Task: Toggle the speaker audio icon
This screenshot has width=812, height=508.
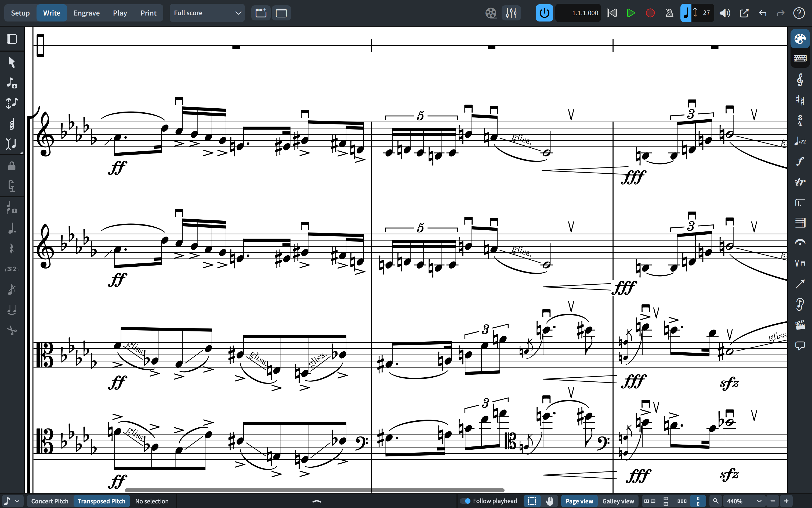Action: coord(725,13)
